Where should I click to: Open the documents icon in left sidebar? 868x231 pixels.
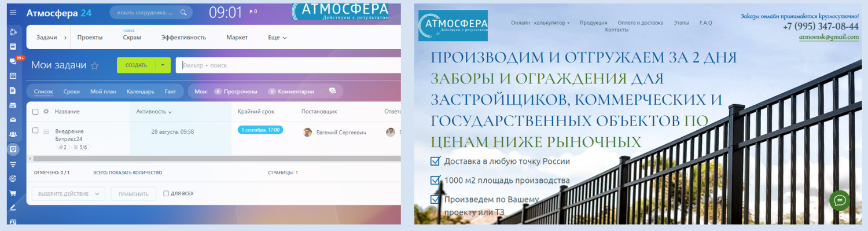click(13, 90)
